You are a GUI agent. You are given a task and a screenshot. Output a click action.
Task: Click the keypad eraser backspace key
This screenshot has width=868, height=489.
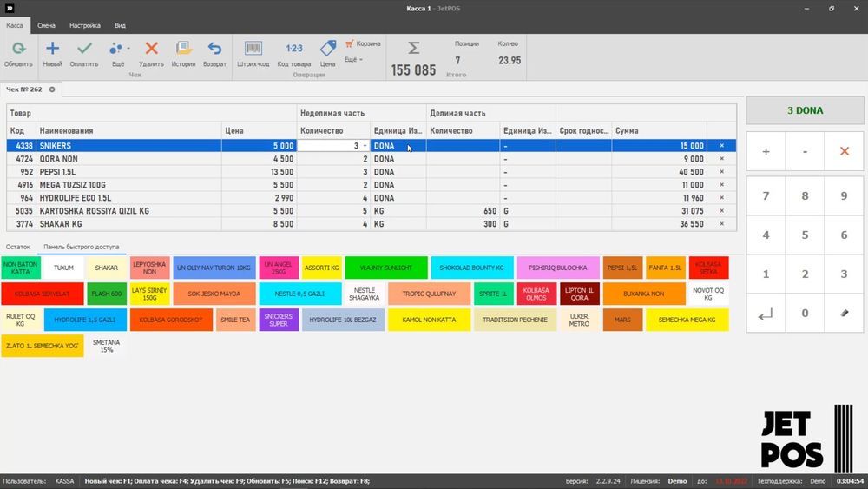tap(844, 314)
